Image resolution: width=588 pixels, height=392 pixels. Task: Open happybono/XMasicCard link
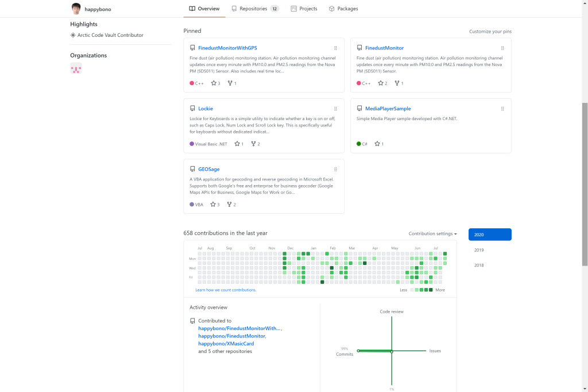click(x=226, y=344)
